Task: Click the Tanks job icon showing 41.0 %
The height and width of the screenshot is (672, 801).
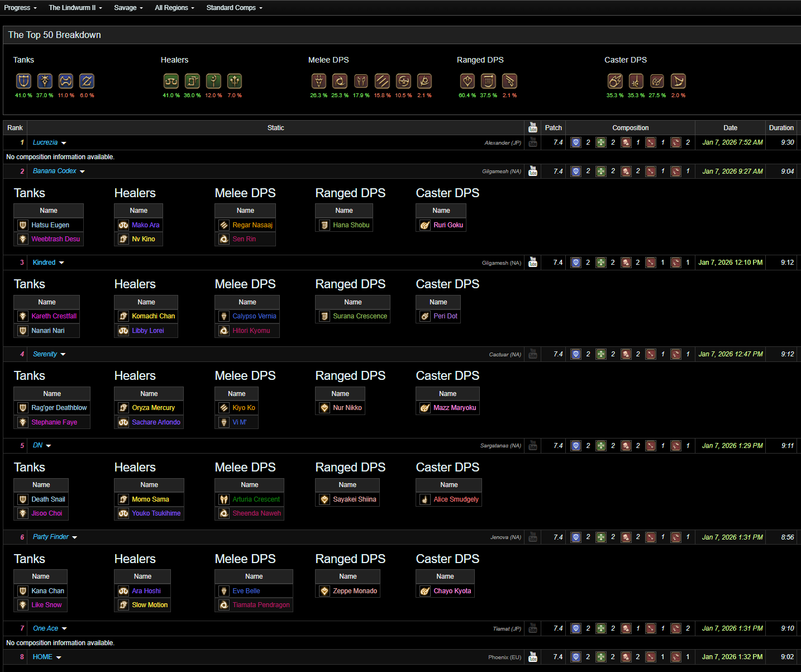Action: (23, 81)
